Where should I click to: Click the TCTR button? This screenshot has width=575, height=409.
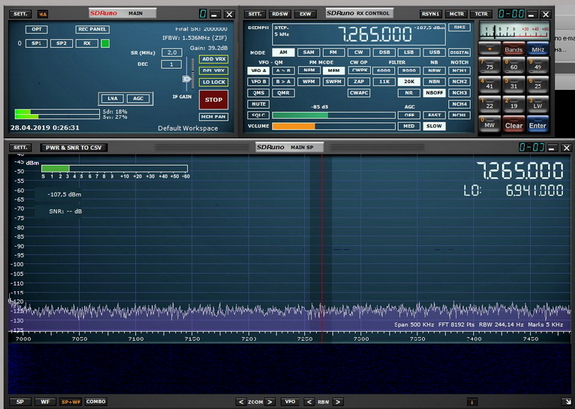click(x=481, y=14)
